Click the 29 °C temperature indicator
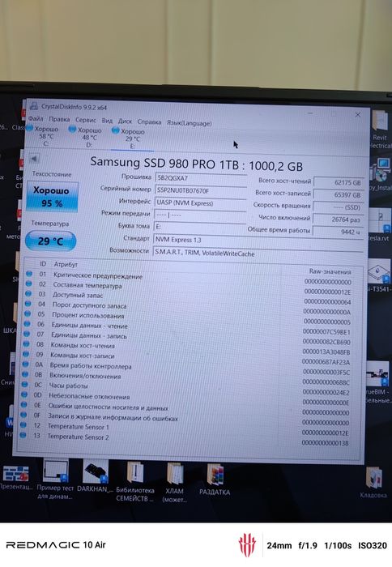Screen dimensions: 392x567 pyautogui.click(x=51, y=241)
